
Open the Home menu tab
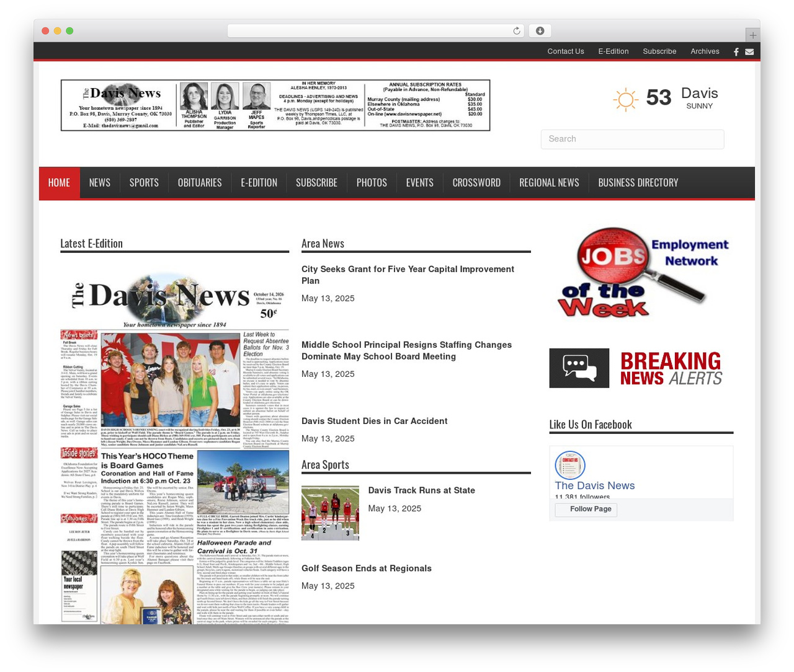[60, 183]
